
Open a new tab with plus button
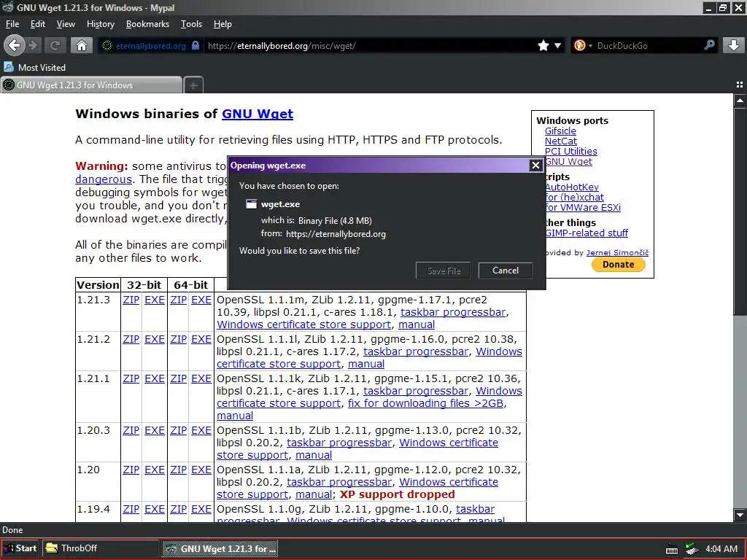point(193,85)
